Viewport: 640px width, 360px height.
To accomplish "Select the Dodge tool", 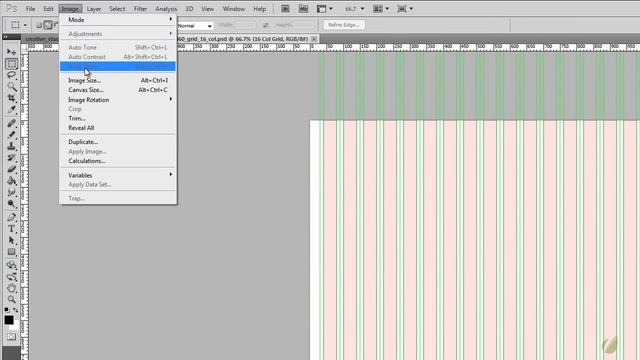I will [11, 203].
